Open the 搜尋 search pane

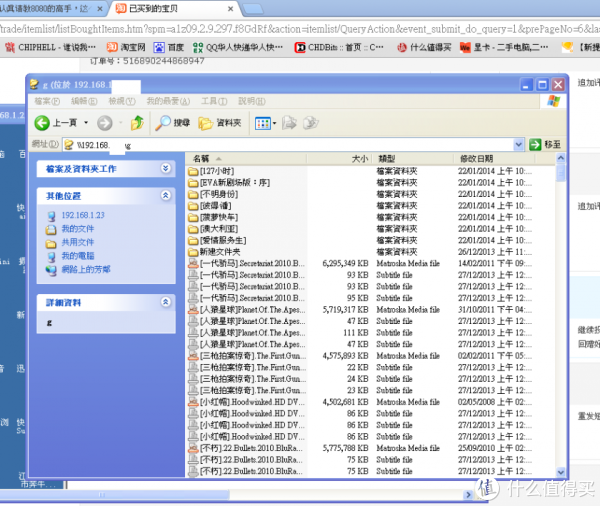pos(172,123)
